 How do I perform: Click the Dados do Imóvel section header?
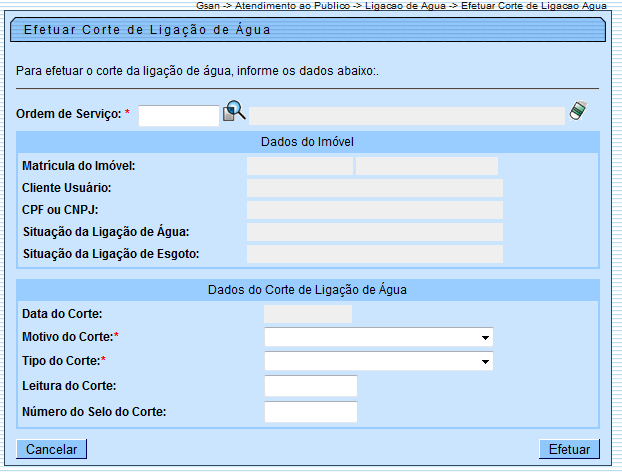click(x=307, y=142)
